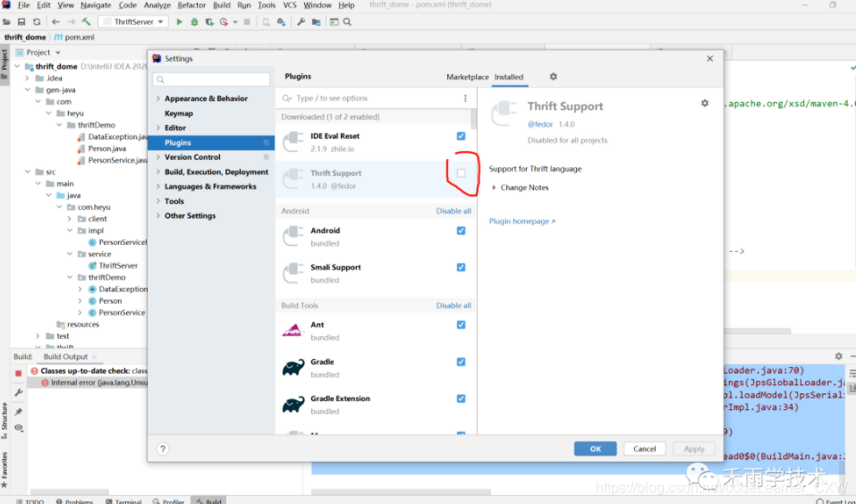Image resolution: width=856 pixels, height=504 pixels.
Task: Click the Build hammer icon in toolbar
Action: (86, 21)
